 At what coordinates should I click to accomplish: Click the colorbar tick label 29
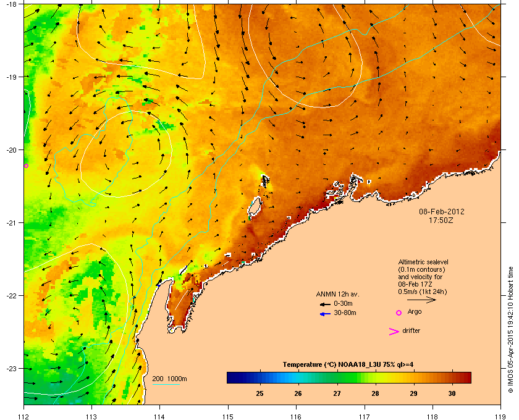tap(413, 393)
